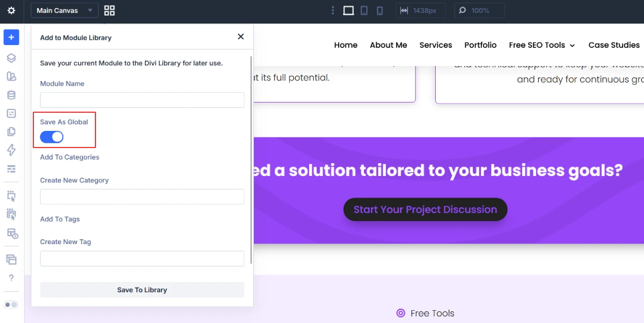Screen dimensions: 644x323
Task: Open the three-dot responsive options menu
Action: 333,11
